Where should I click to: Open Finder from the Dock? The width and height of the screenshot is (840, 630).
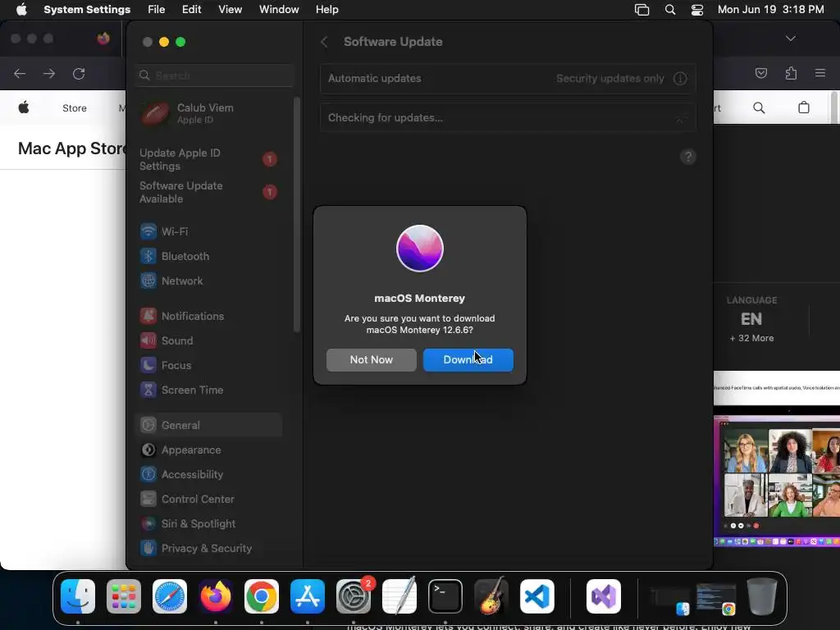[78, 596]
